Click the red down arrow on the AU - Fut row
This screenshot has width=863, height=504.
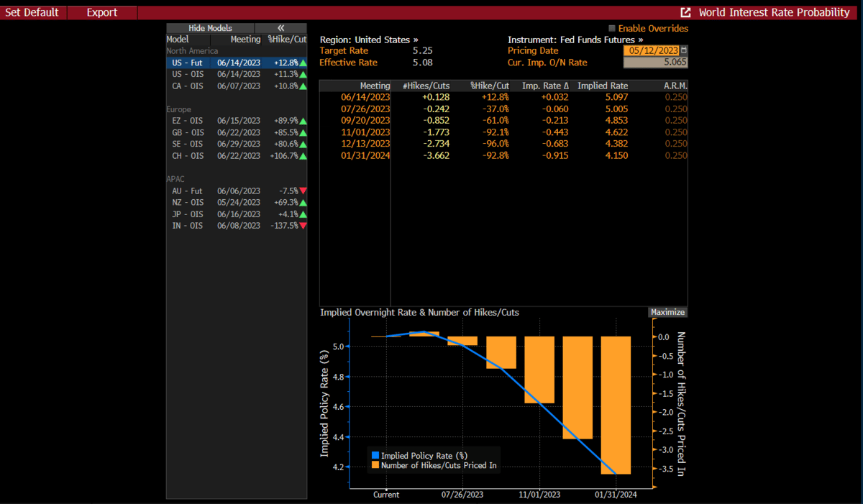click(x=303, y=191)
